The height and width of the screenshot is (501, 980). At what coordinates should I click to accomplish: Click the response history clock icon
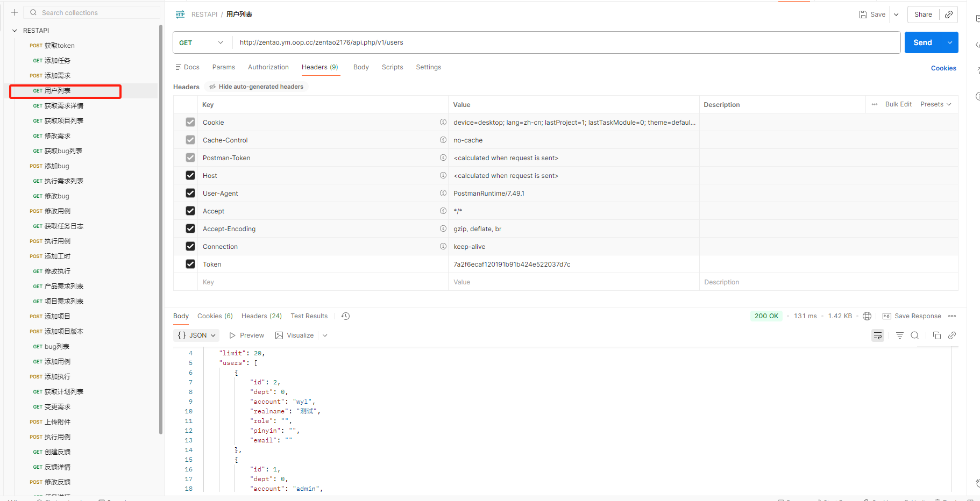[346, 316]
